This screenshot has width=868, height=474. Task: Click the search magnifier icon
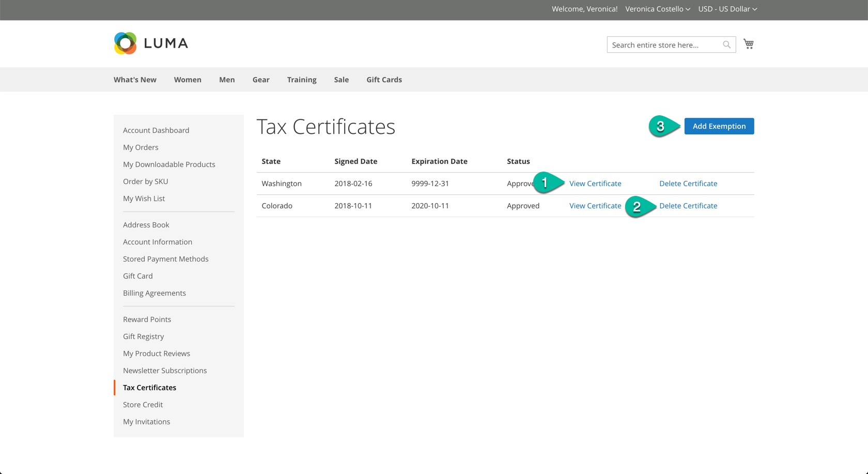tap(726, 45)
